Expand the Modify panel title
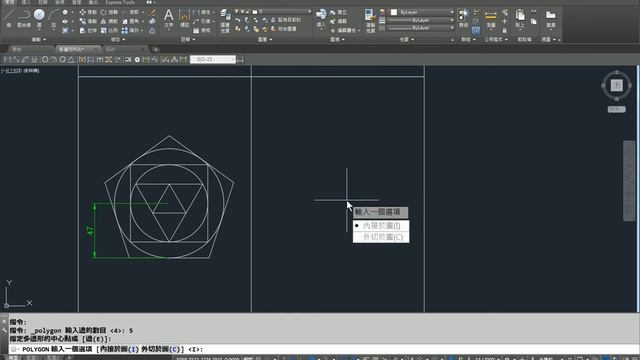The image size is (640, 360). 118,40
